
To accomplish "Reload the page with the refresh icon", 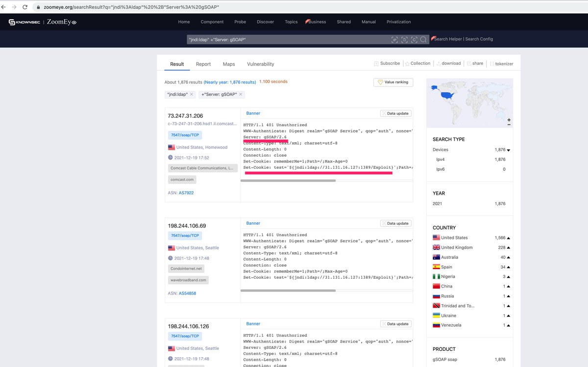I will click(25, 7).
